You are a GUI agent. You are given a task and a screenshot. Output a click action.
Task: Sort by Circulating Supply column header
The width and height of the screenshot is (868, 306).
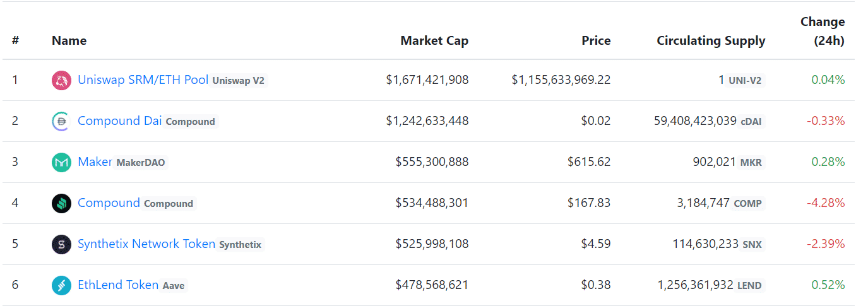pyautogui.click(x=711, y=41)
